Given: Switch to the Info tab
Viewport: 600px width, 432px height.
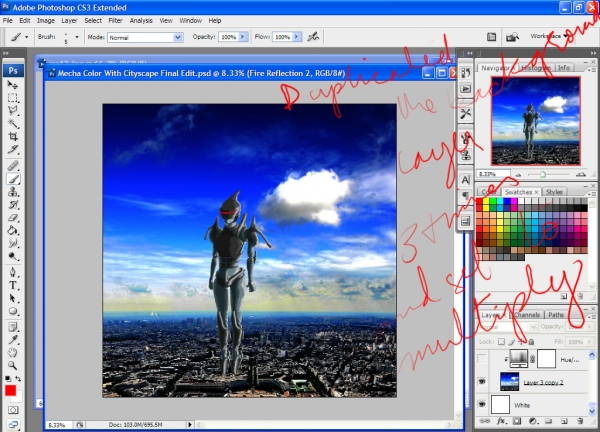Looking at the screenshot, I should tap(564, 68).
